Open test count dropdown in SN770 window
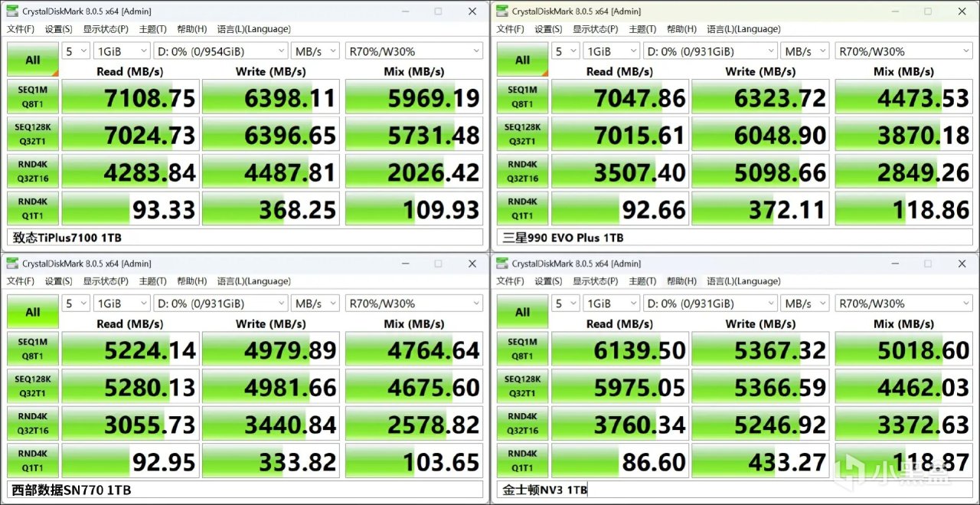Image resolution: width=980 pixels, height=505 pixels. click(76, 303)
